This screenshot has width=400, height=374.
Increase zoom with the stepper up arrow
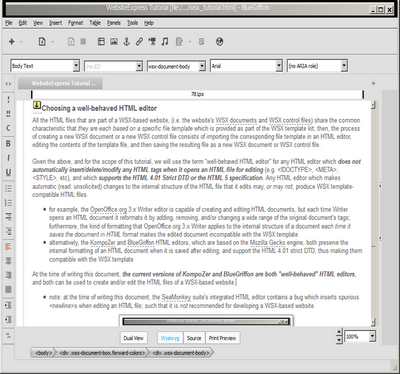339,332
